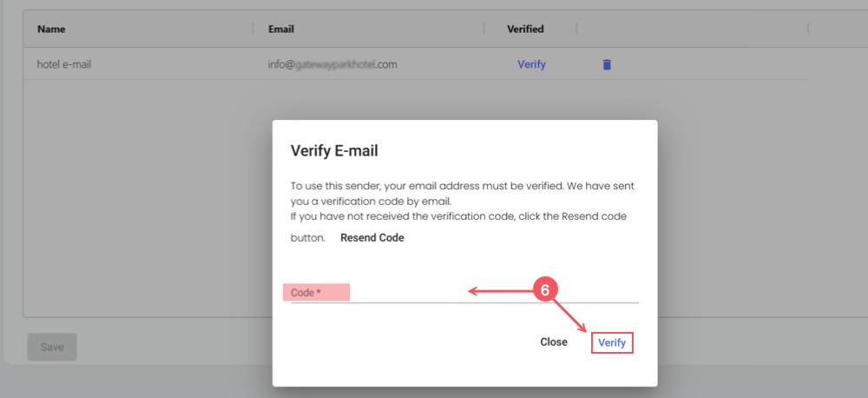Viewport: 868px width, 398px height.
Task: Click the greyed-out Save button
Action: point(52,347)
